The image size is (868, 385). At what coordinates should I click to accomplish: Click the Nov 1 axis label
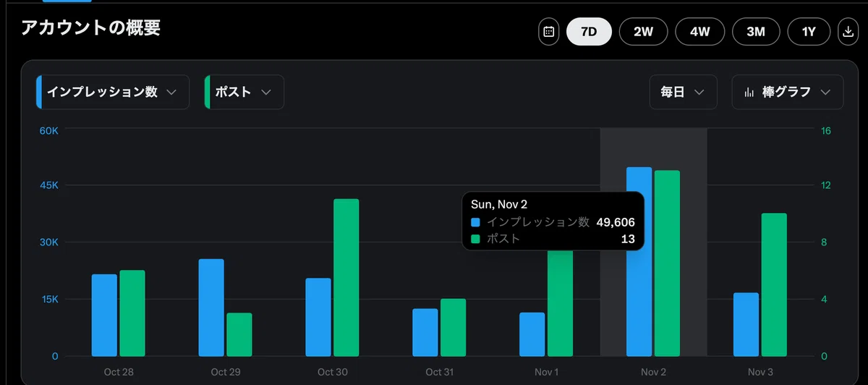tap(546, 372)
